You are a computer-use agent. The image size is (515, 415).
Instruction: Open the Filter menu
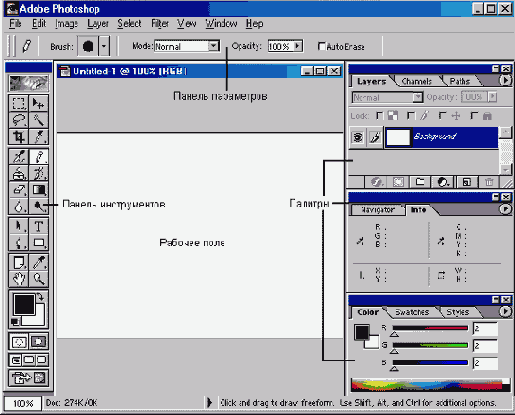160,24
